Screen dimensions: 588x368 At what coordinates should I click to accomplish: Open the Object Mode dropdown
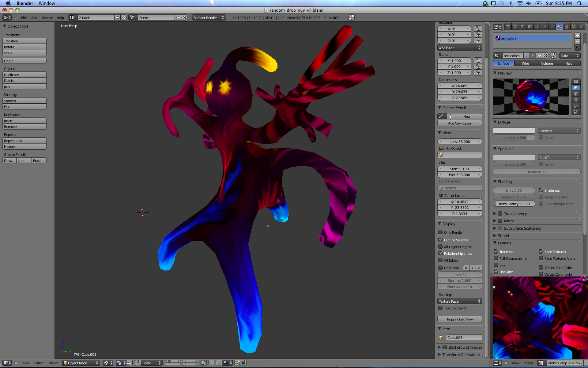[81, 363]
